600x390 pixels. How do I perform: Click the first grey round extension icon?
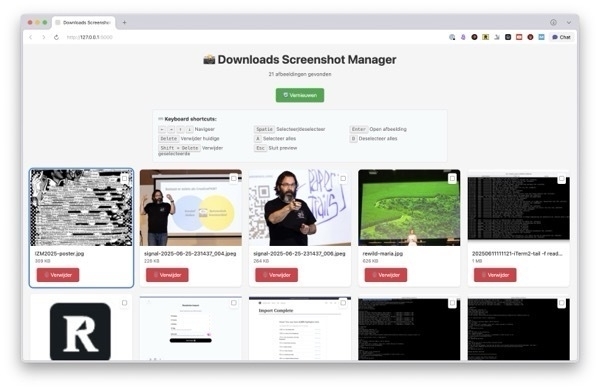452,37
